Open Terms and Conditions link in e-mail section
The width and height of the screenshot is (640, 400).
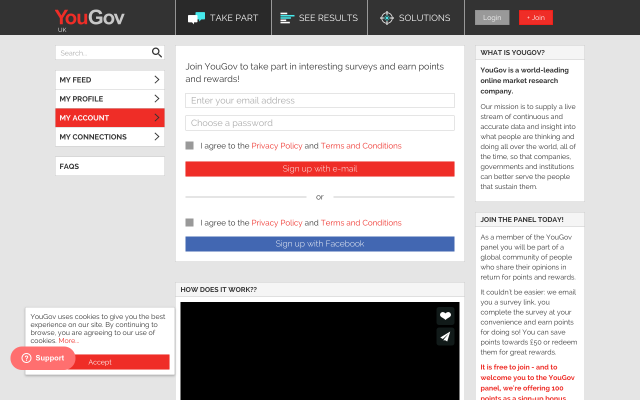point(361,146)
